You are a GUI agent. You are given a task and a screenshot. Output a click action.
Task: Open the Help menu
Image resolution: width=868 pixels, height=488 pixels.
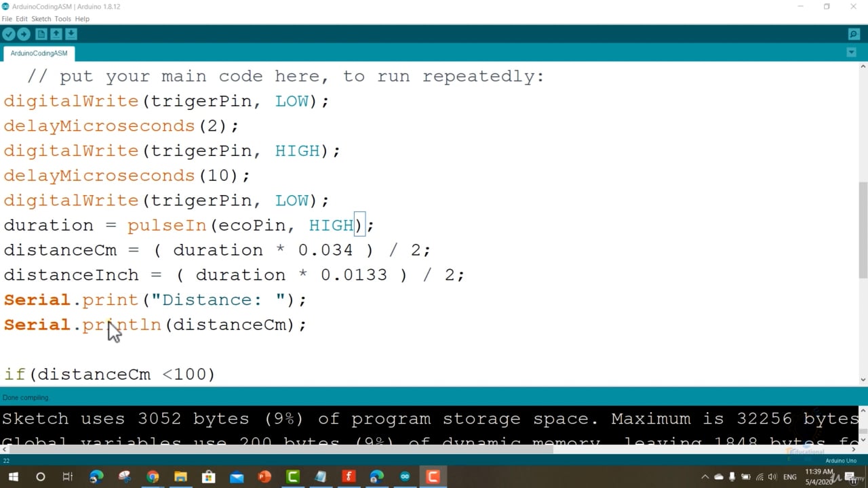(x=82, y=19)
